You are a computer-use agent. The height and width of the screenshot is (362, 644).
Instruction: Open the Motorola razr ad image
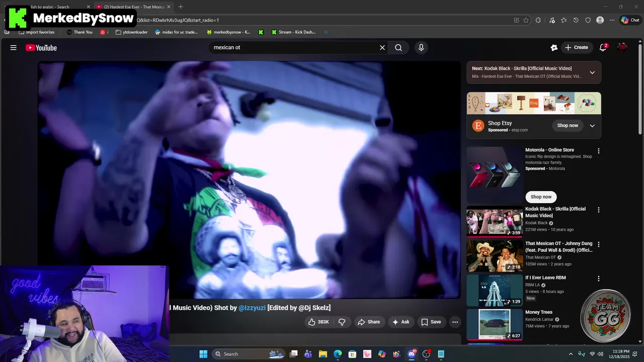coord(495,174)
